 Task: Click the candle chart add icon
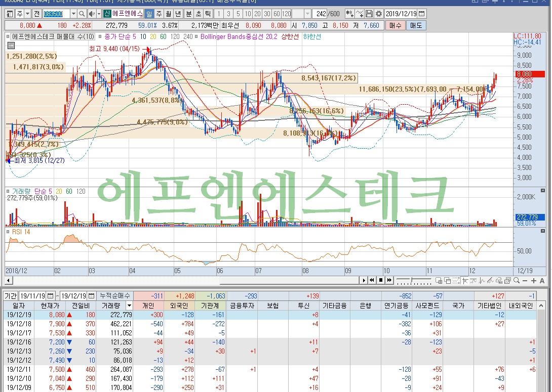349,14
